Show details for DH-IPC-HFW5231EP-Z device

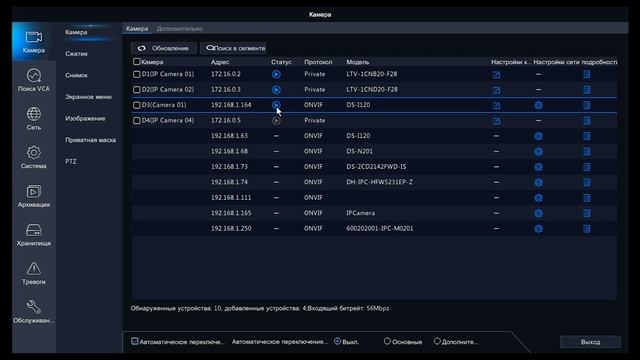pyautogui.click(x=587, y=182)
